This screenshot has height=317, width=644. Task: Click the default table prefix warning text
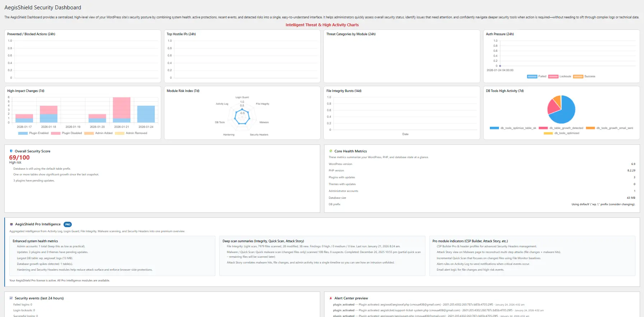click(42, 169)
